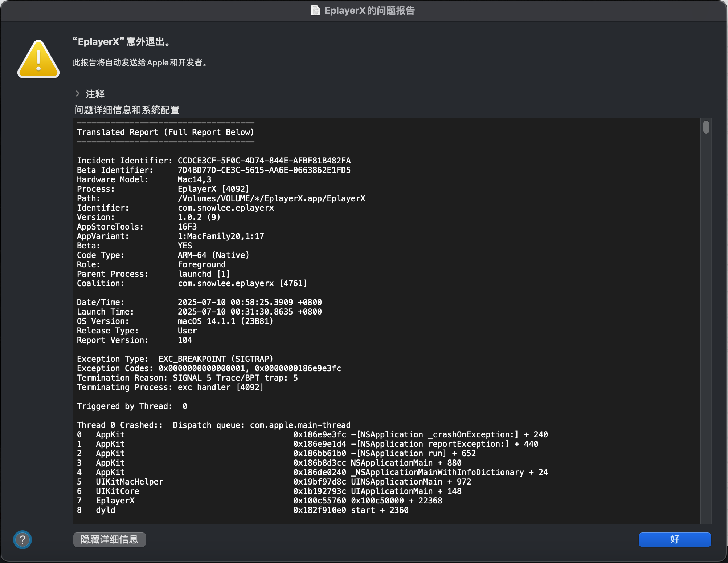Viewport: 728px width, 563px height.
Task: Click the 问题详细信息和系统配置 section label
Action: tap(127, 110)
